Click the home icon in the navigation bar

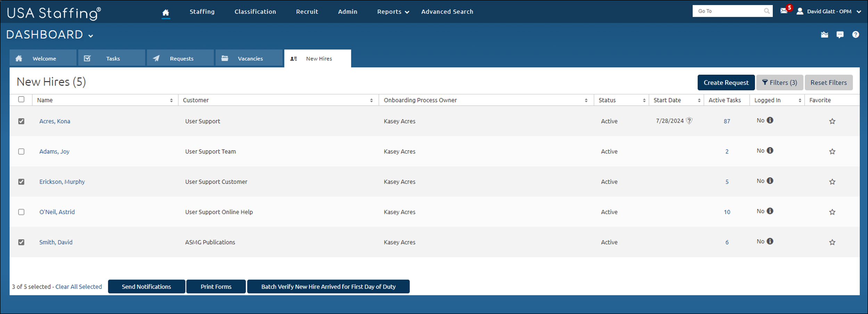point(165,11)
